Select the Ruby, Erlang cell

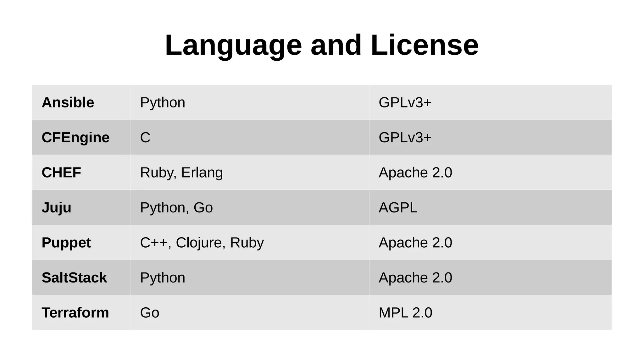(181, 173)
